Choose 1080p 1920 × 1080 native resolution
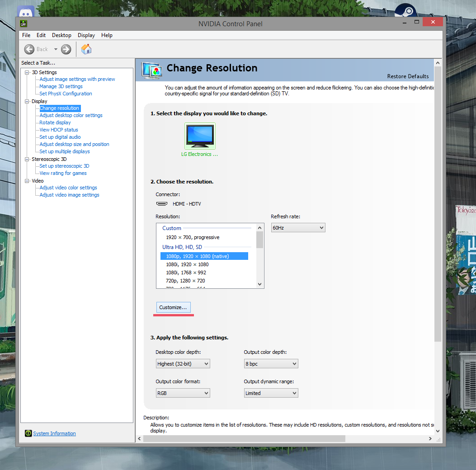The image size is (476, 470). click(x=204, y=256)
